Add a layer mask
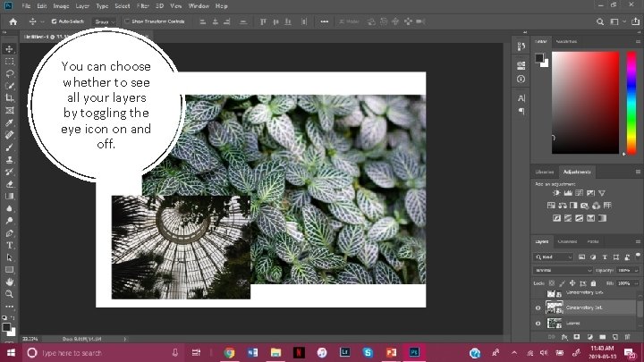This screenshot has width=644, height=362. [x=577, y=337]
